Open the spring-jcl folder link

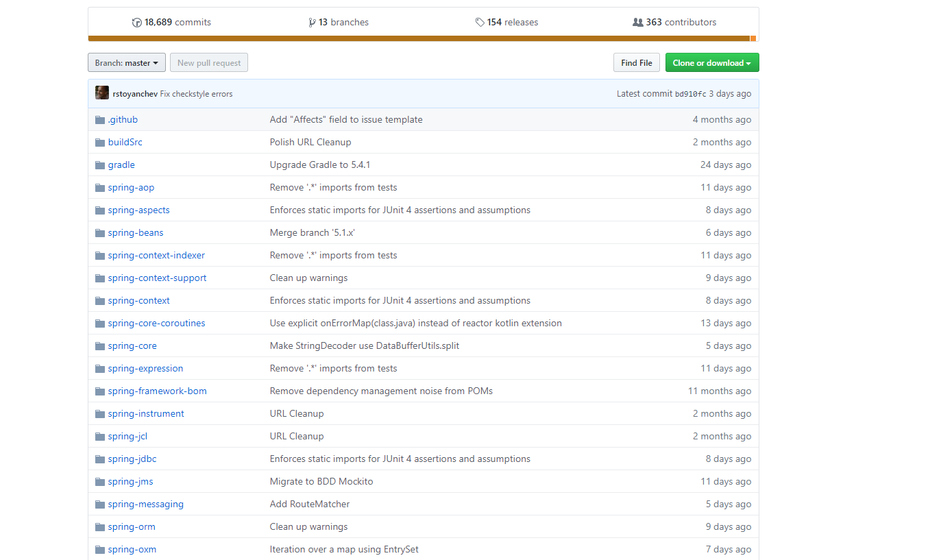[127, 437]
